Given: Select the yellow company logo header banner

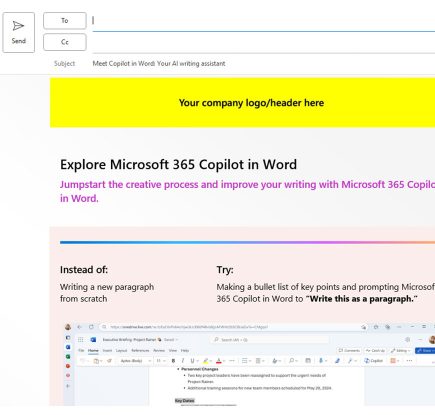Looking at the screenshot, I should pyautogui.click(x=242, y=103).
